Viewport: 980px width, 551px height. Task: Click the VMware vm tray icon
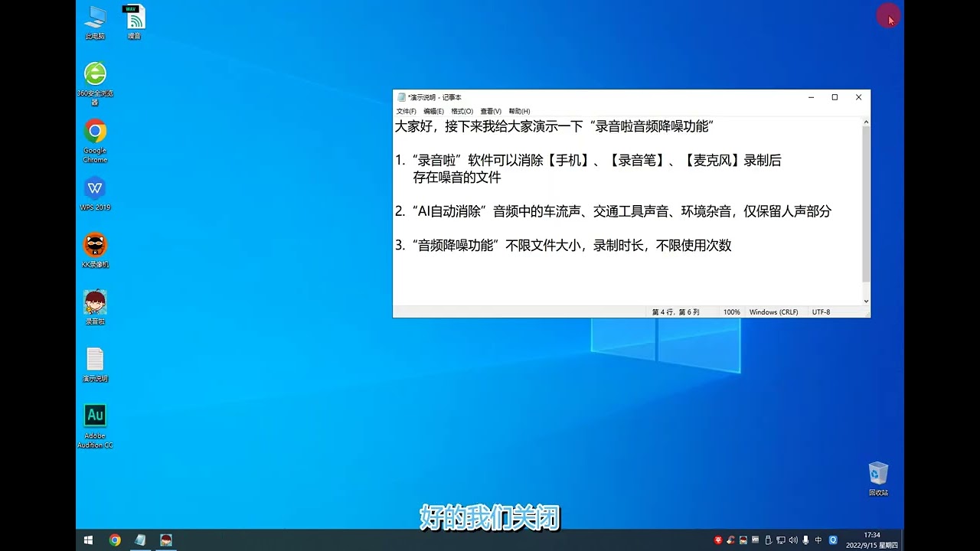pyautogui.click(x=755, y=540)
